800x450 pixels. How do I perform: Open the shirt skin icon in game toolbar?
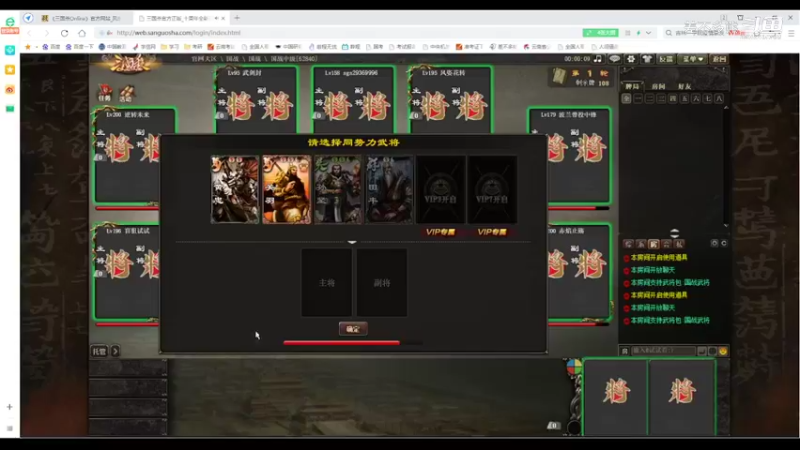click(x=647, y=59)
